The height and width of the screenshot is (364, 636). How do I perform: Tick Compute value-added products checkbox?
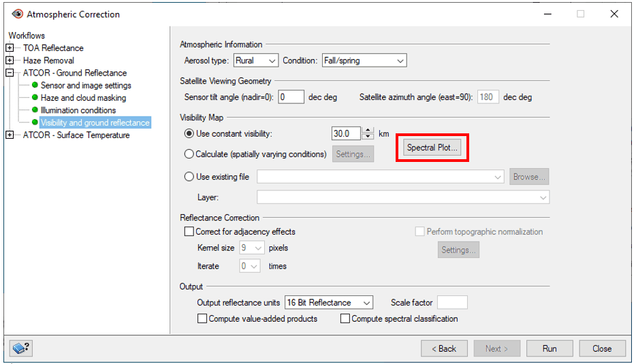click(x=202, y=318)
